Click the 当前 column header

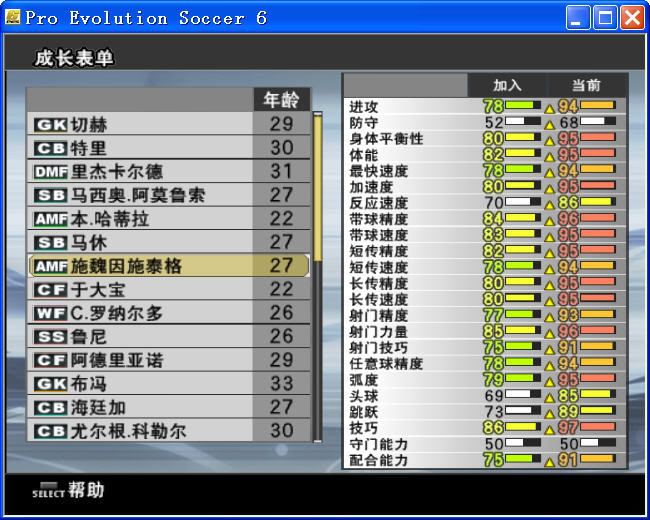[x=586, y=86]
